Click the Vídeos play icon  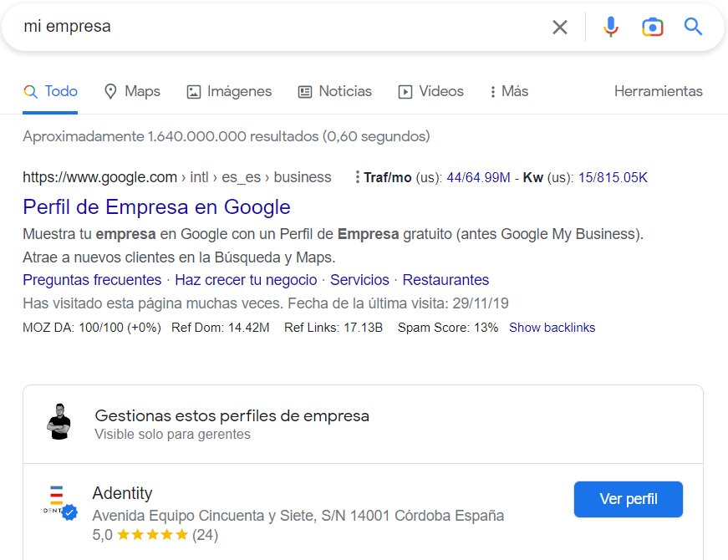(x=405, y=91)
